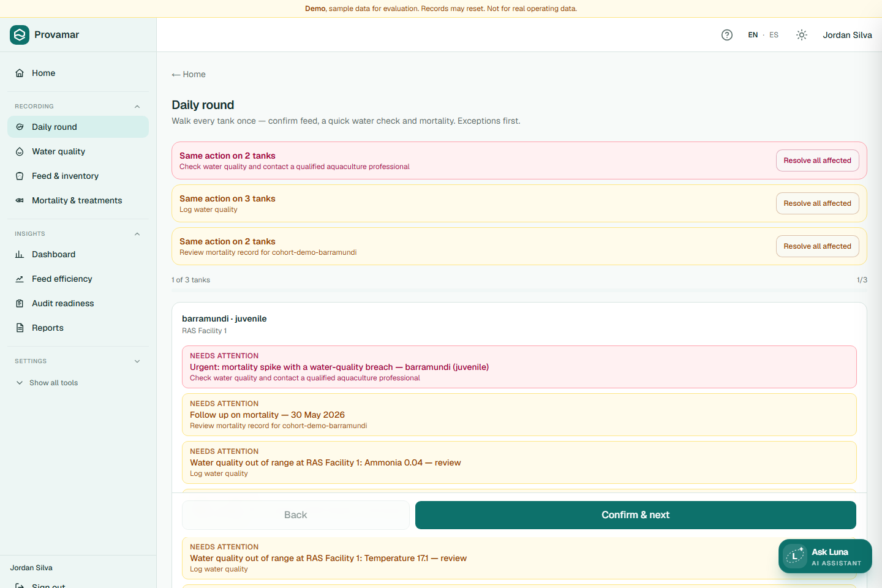Go to Feed & inventory page

(x=78, y=176)
